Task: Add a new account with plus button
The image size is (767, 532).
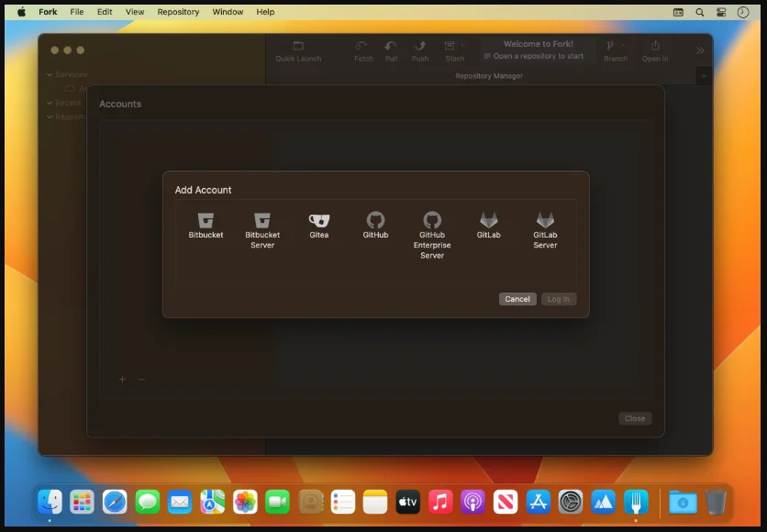Action: [122, 379]
